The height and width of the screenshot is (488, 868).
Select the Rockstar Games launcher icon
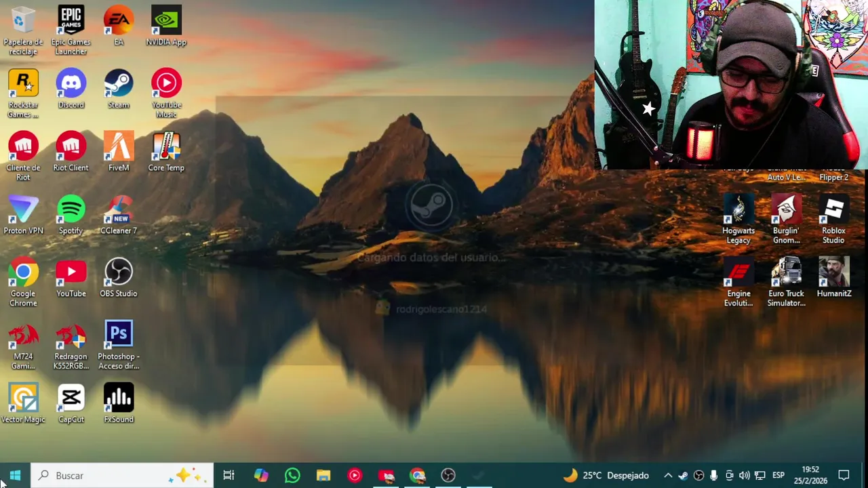(23, 94)
